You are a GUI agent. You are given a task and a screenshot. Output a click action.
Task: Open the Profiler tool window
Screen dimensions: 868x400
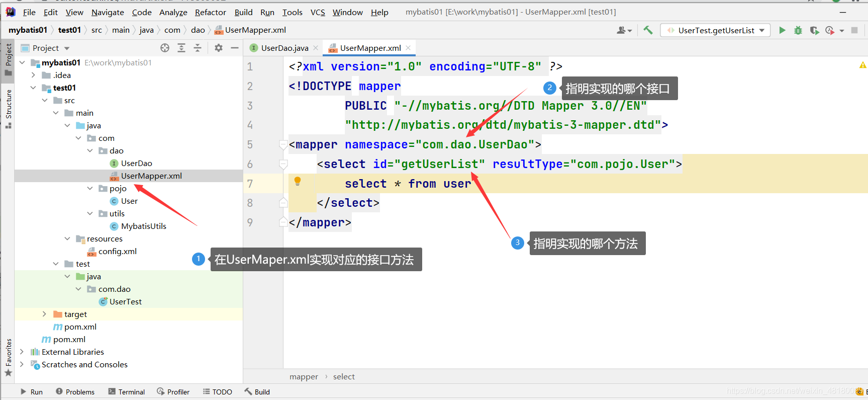point(173,392)
